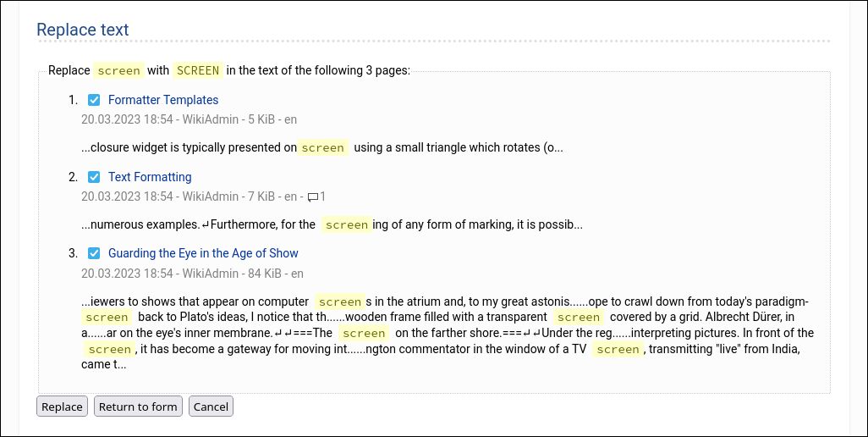This screenshot has width=868, height=437.
Task: Click highlighted screen match after '===The'
Action: click(364, 333)
